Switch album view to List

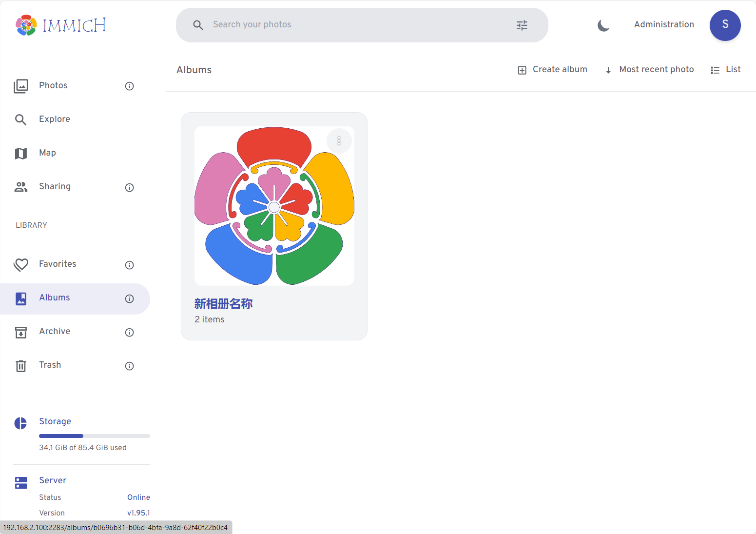726,70
